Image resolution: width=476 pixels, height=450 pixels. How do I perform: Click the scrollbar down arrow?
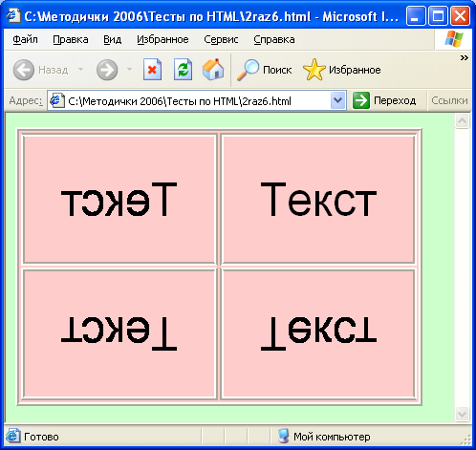point(462,414)
